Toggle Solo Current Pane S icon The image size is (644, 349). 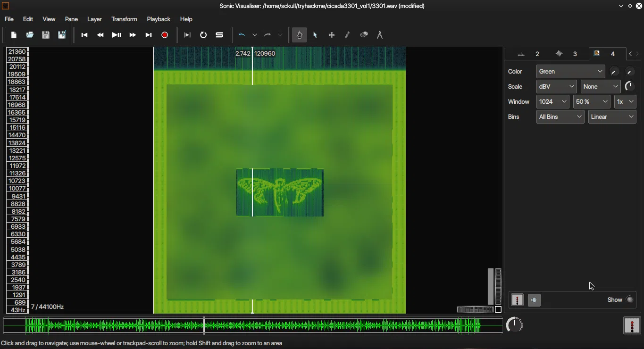pos(219,35)
